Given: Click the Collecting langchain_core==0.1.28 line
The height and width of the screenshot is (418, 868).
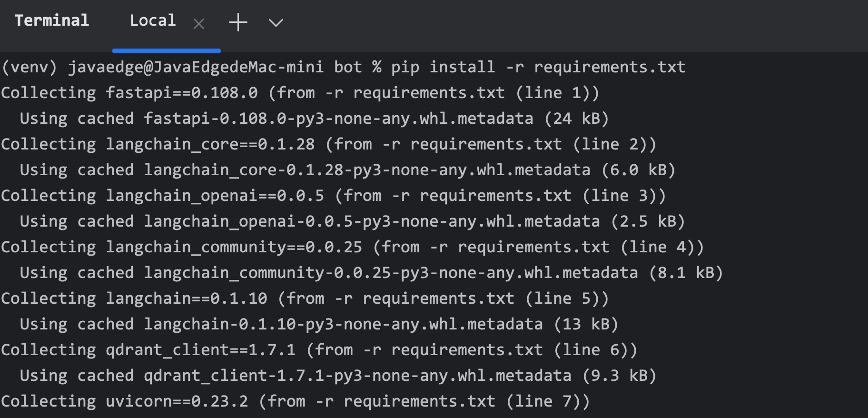Looking at the screenshot, I should click(x=328, y=144).
